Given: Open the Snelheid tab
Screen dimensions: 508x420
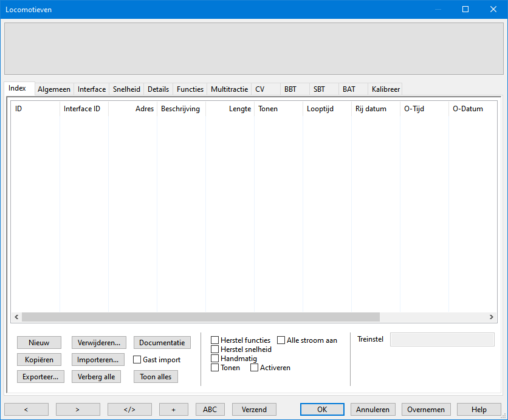Looking at the screenshot, I should coord(126,89).
